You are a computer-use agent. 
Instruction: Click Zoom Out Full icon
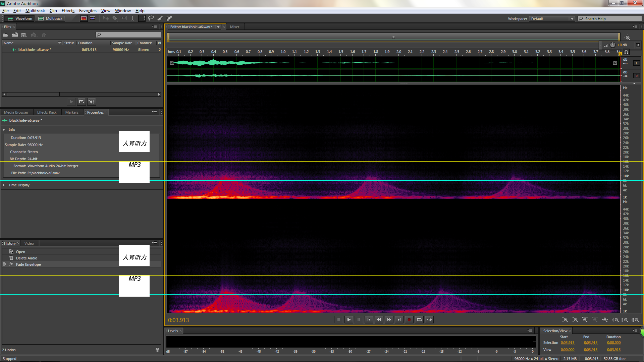tap(605, 320)
